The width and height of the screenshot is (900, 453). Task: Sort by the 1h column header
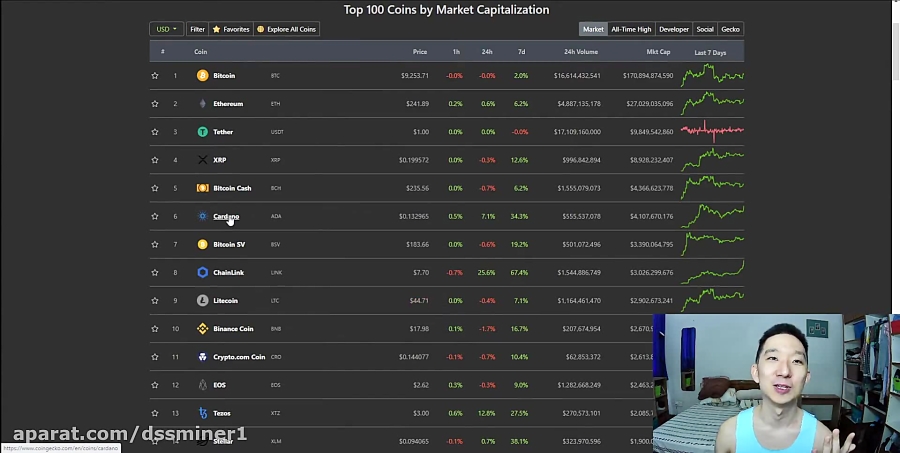(456, 52)
